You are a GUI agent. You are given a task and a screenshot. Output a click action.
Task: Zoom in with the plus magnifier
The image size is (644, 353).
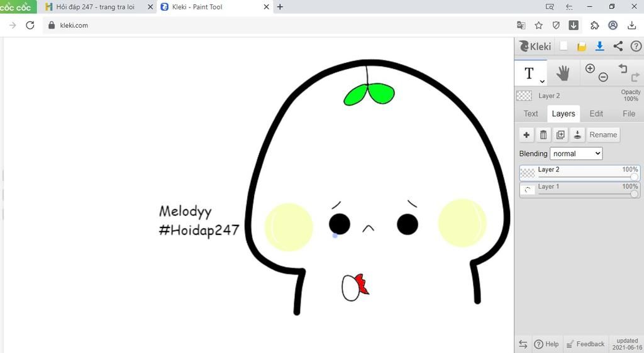coord(590,68)
